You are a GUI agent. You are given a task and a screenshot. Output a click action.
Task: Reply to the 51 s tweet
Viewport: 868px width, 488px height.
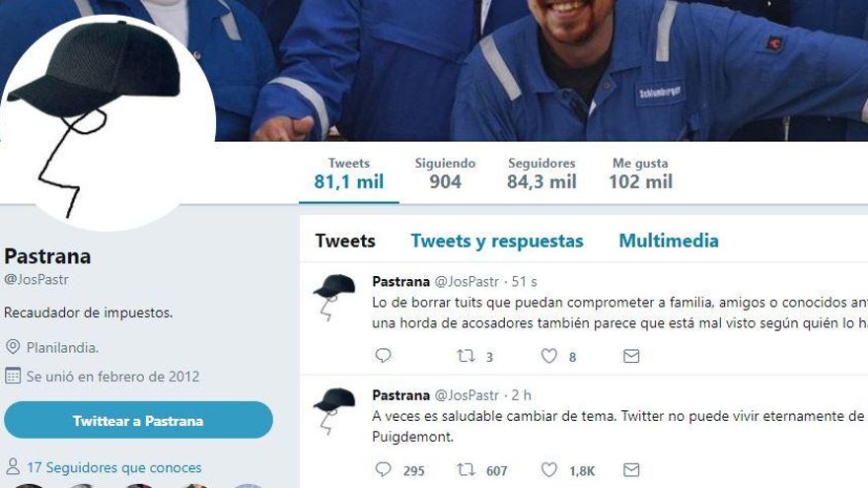coord(383,355)
